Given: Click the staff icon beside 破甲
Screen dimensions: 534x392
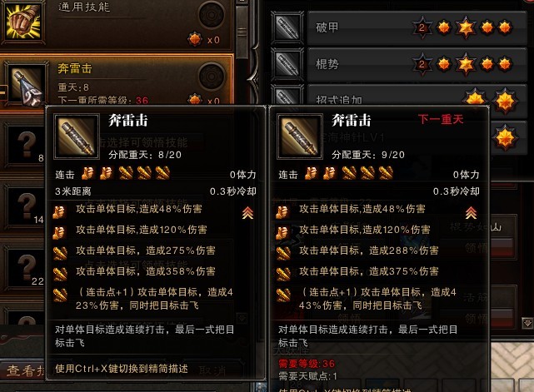Looking at the screenshot, I should (x=287, y=27).
